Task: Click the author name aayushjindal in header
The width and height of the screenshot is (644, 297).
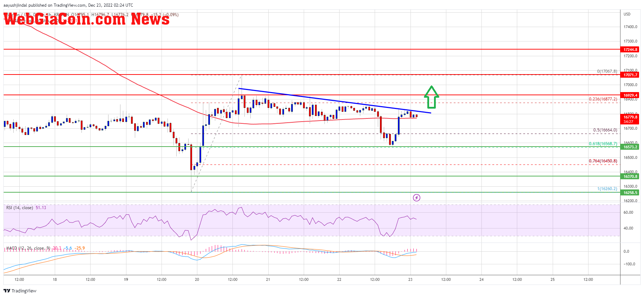Action: click(15, 5)
